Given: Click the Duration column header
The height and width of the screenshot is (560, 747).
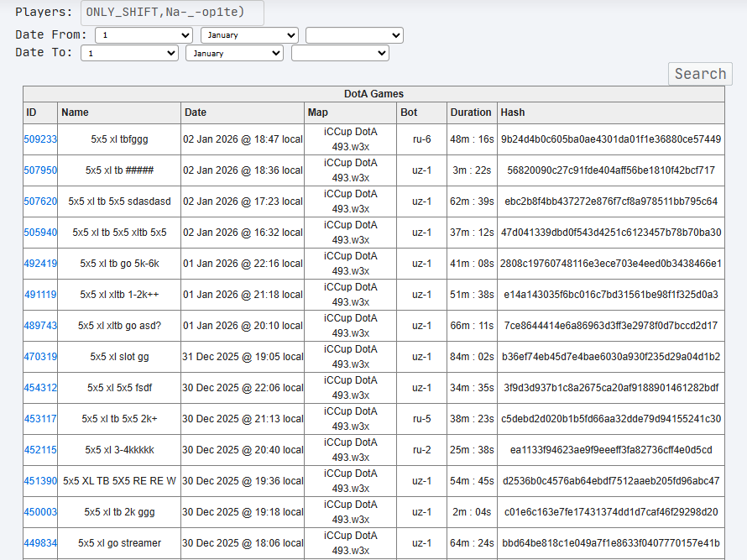Looking at the screenshot, I should coord(472,113).
